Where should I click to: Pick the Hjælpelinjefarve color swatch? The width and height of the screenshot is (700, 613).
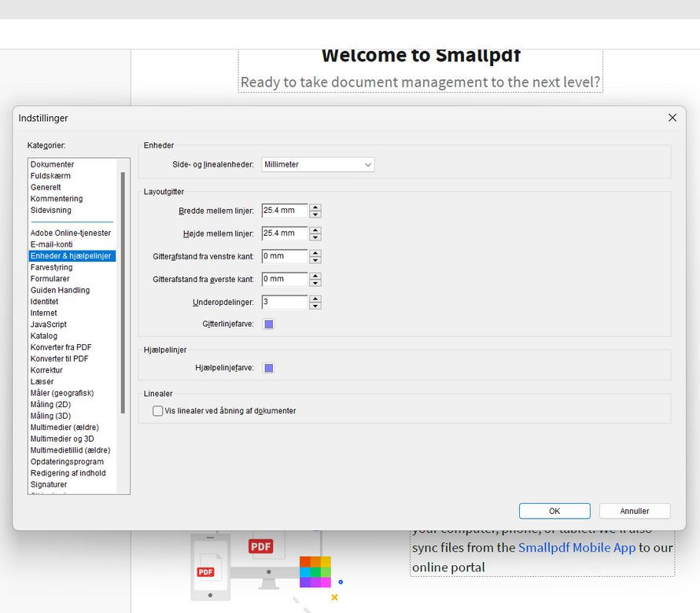coord(269,368)
